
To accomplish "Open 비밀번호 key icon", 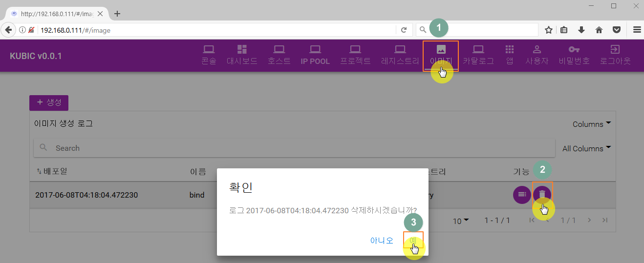I will tap(574, 49).
